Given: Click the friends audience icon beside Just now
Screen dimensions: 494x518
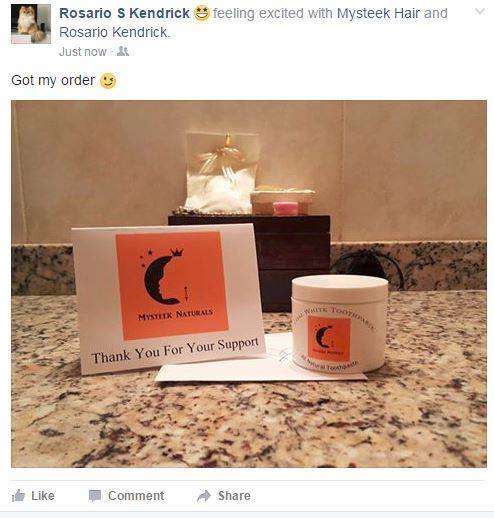Looking at the screenshot, I should 123,51.
